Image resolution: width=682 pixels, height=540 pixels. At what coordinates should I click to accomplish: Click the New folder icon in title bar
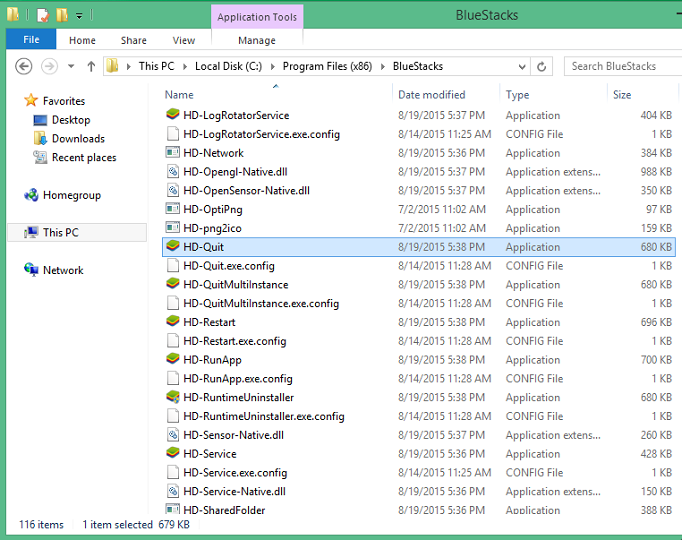click(x=62, y=16)
